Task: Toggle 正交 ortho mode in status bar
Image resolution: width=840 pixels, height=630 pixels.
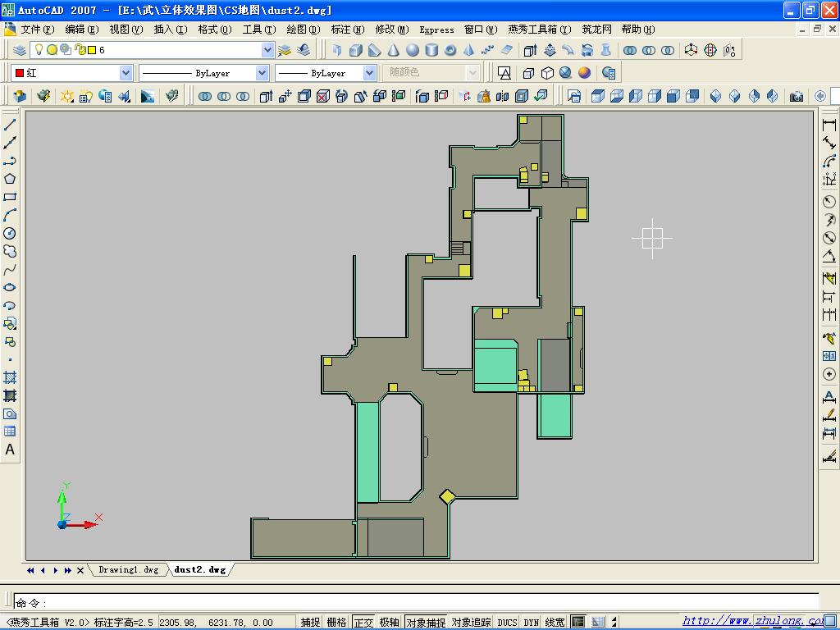Action: point(363,622)
